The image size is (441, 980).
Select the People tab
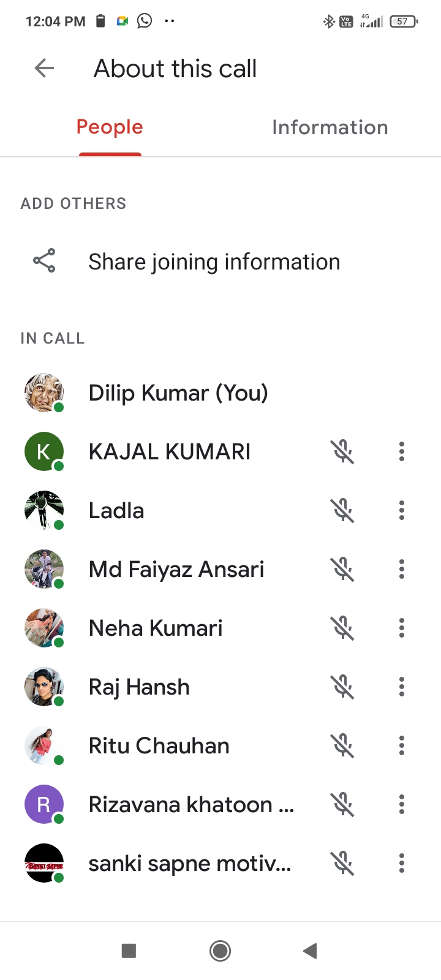pyautogui.click(x=110, y=127)
